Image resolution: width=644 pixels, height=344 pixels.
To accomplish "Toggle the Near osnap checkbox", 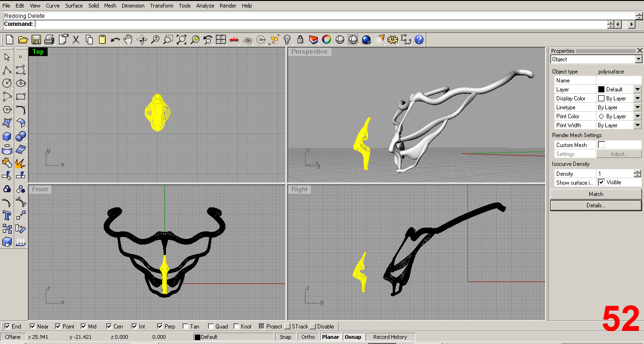I will [33, 326].
